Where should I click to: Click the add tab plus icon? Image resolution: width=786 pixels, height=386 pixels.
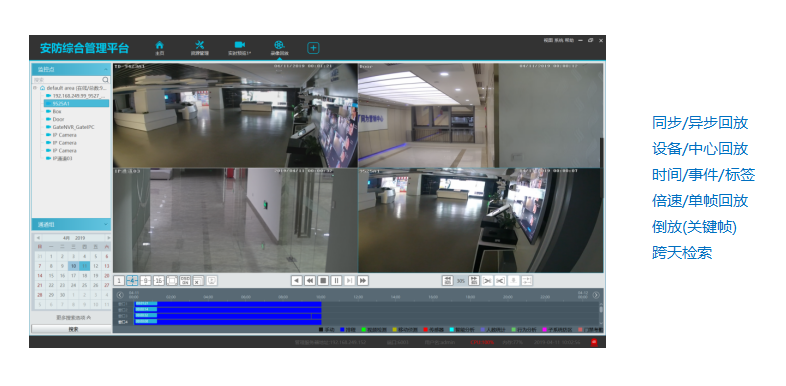(313, 48)
